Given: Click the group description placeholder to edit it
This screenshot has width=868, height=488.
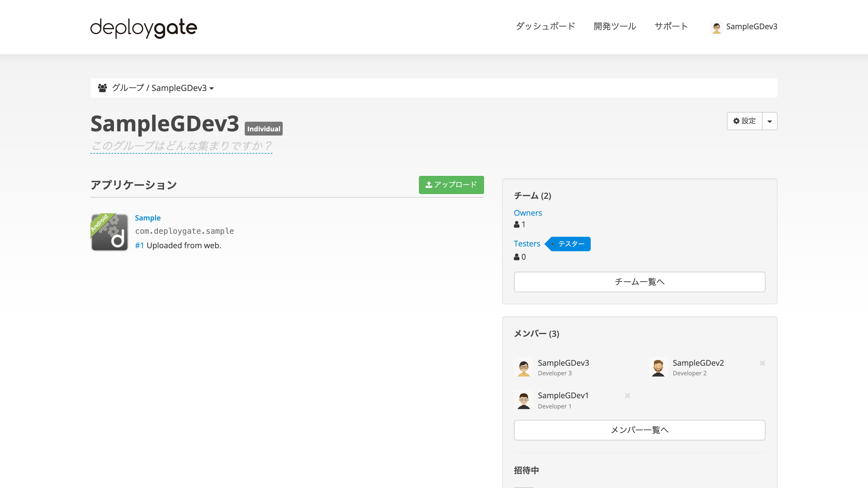Looking at the screenshot, I should (x=181, y=145).
